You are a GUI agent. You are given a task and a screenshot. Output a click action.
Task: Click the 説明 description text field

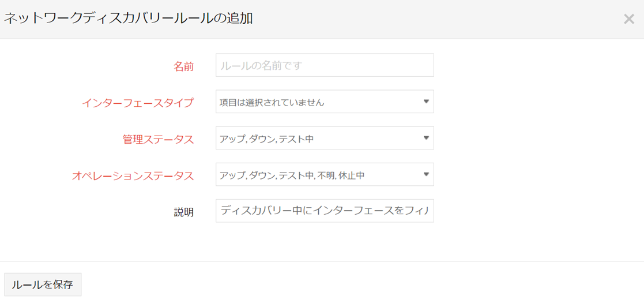[x=324, y=211]
